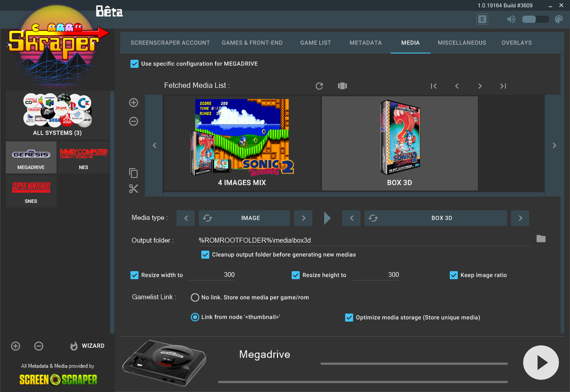Image resolution: width=570 pixels, height=392 pixels.
Task: Click refresh icon on IMAGE media type
Action: (208, 218)
